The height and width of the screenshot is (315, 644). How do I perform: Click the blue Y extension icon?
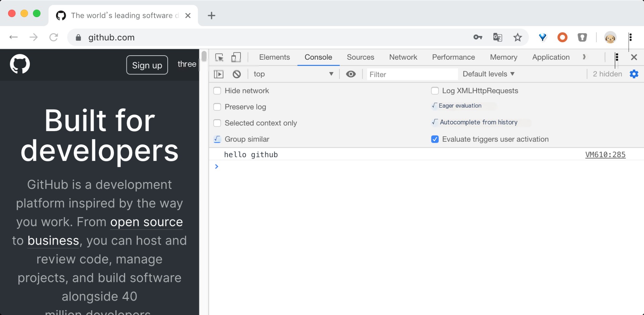click(x=543, y=37)
